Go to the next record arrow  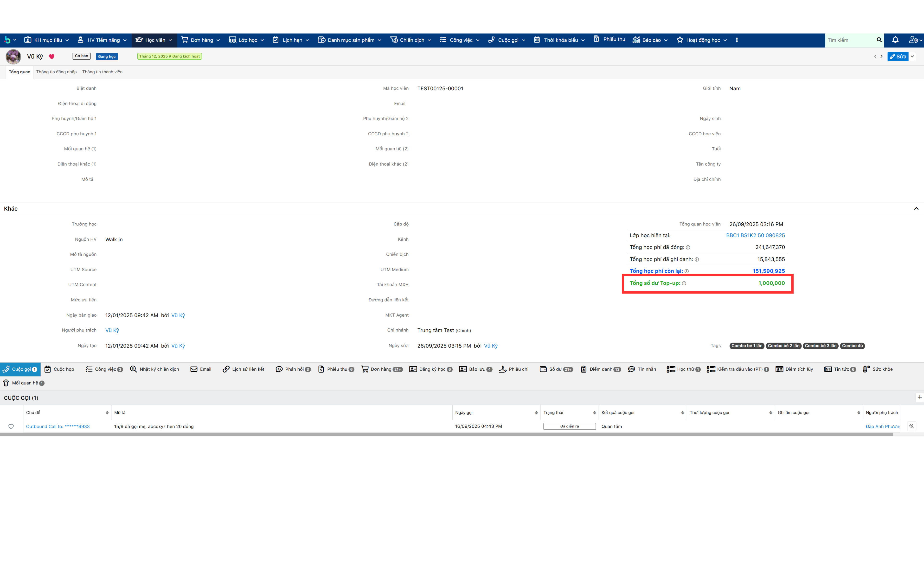coord(881,56)
